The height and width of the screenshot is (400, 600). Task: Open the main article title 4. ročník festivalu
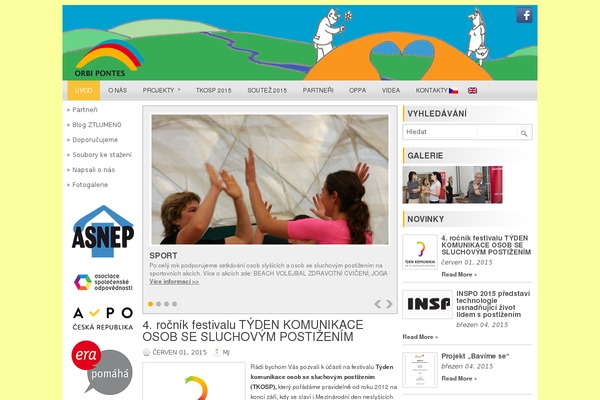(253, 331)
